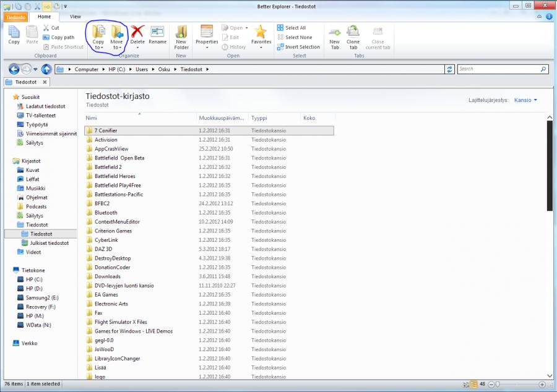Click the Clone tab icon

(353, 32)
